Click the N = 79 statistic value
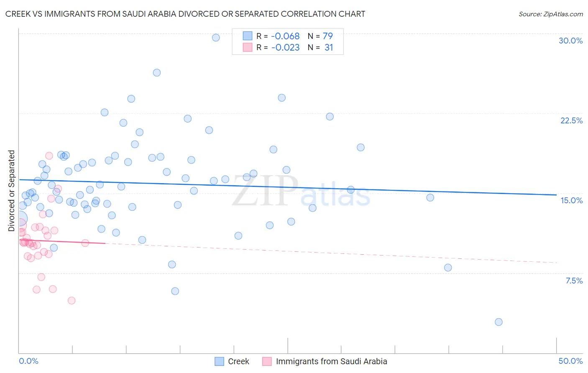This screenshot has height=373, width=588. tap(320, 36)
